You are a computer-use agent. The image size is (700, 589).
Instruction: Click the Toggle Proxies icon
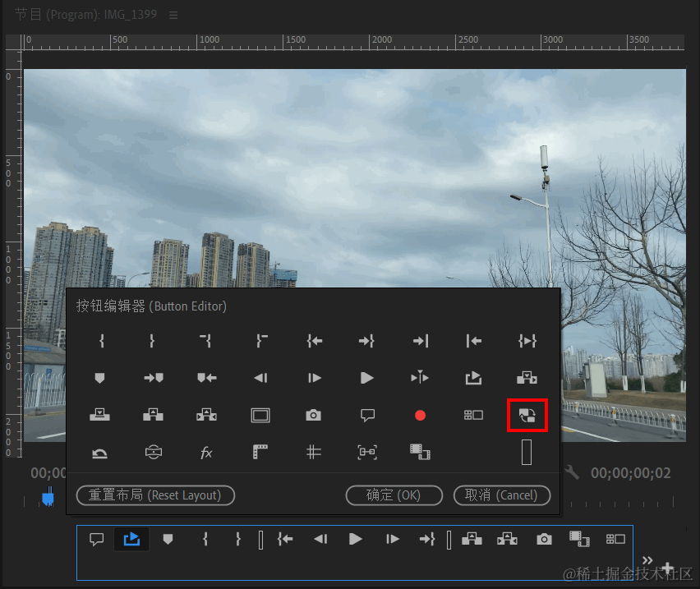(x=527, y=416)
